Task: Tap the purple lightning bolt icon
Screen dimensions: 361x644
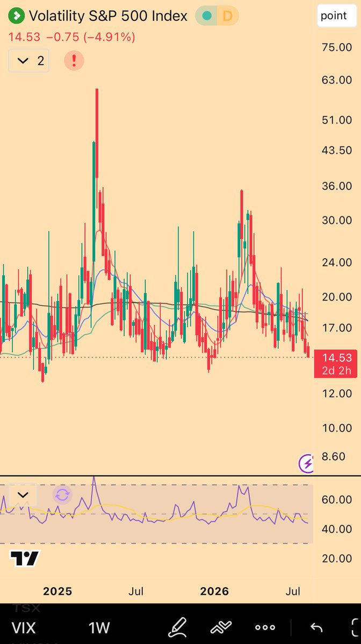Action: pyautogui.click(x=306, y=463)
